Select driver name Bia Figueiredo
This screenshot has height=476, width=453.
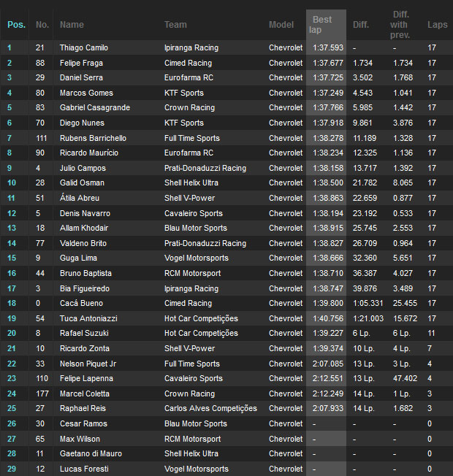tap(85, 288)
